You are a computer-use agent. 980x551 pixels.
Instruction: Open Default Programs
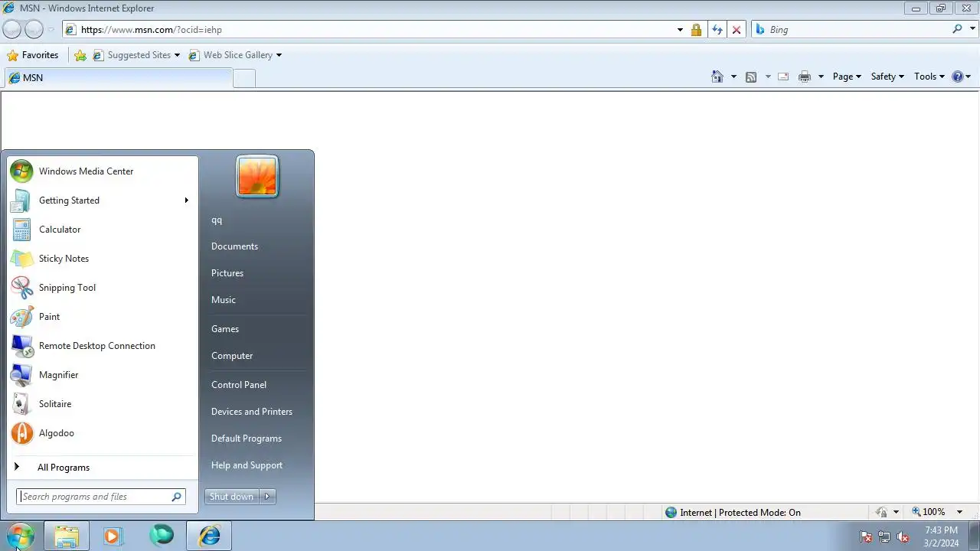(x=247, y=439)
